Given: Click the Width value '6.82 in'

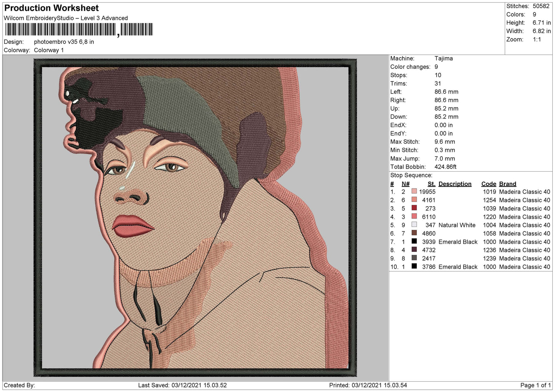Looking at the screenshot, I should point(542,31).
